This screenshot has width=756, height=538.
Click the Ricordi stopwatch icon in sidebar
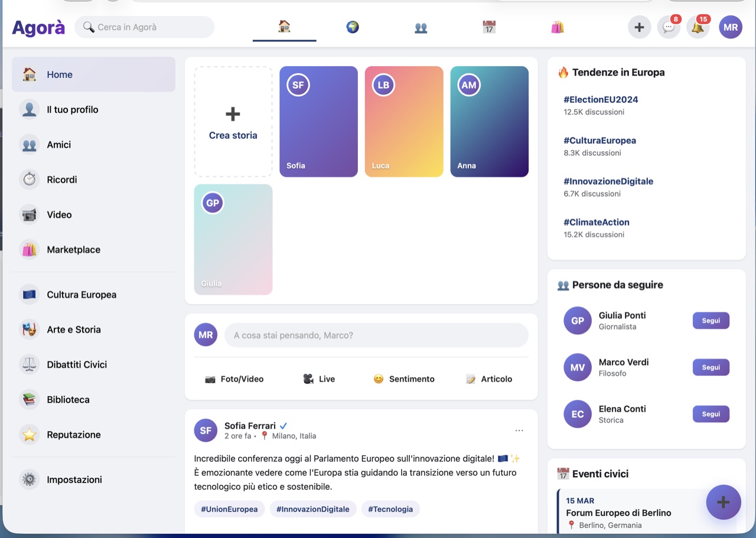click(30, 180)
